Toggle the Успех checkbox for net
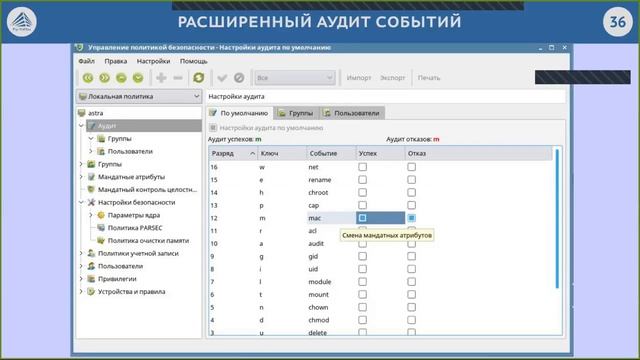 (x=362, y=167)
